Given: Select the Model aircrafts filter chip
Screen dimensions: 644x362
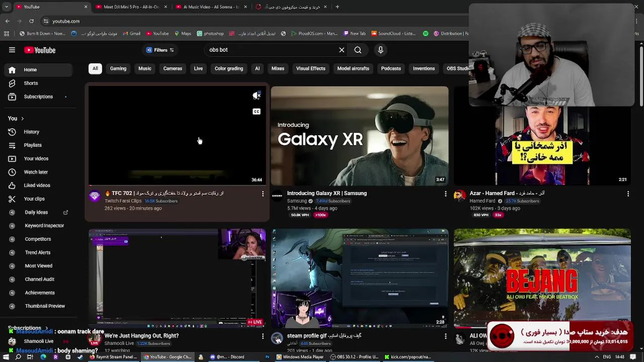Looking at the screenshot, I should [353, 68].
